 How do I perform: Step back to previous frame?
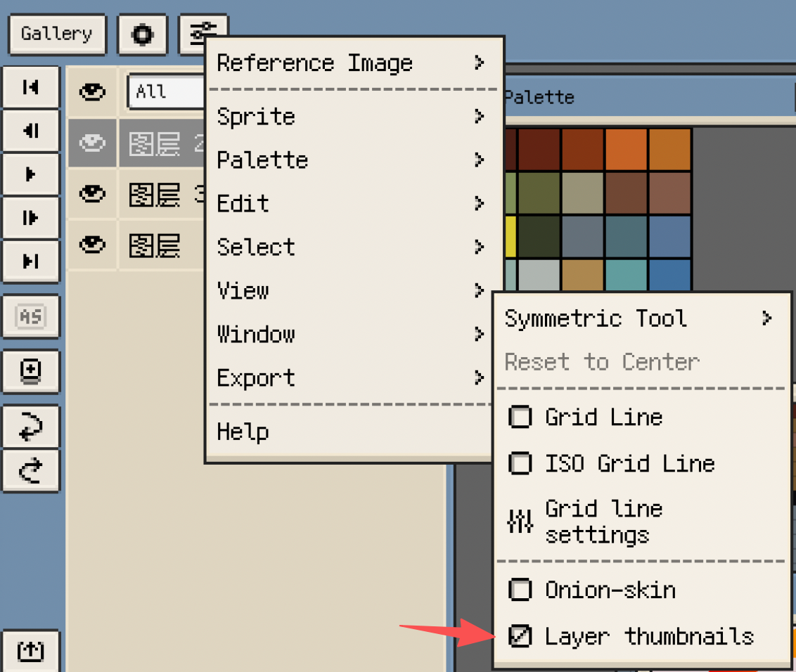click(31, 131)
